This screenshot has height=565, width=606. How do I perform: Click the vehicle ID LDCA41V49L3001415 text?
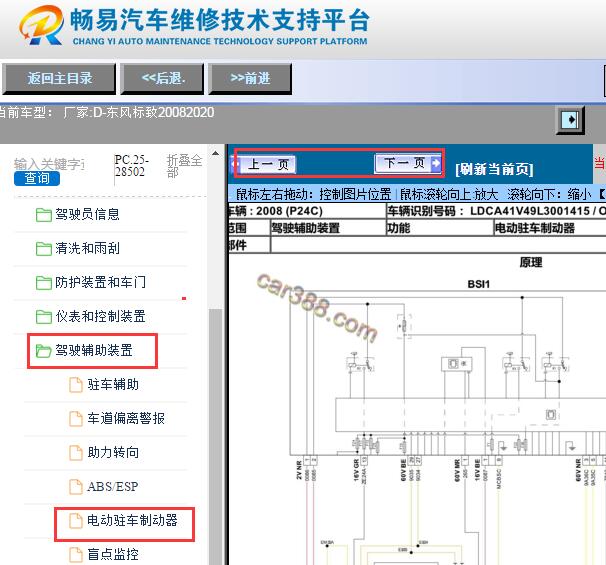pyautogui.click(x=529, y=211)
